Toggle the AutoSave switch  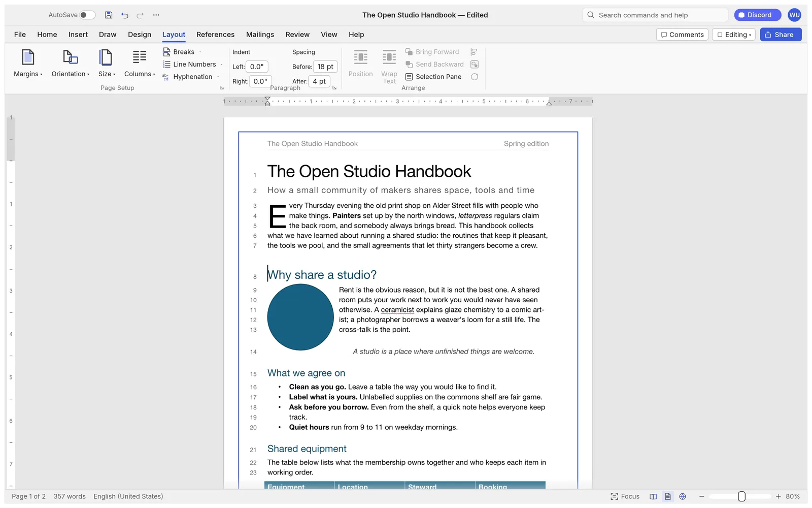[87, 15]
